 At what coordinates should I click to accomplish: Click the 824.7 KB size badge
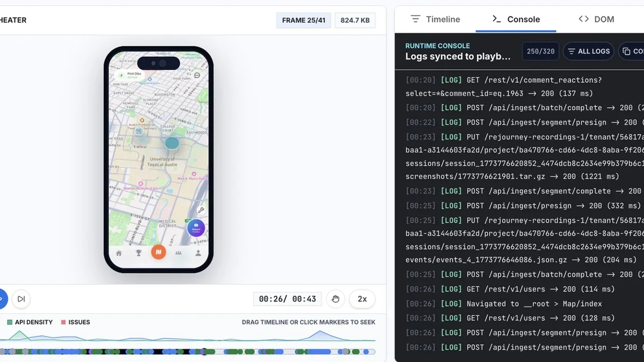[355, 20]
